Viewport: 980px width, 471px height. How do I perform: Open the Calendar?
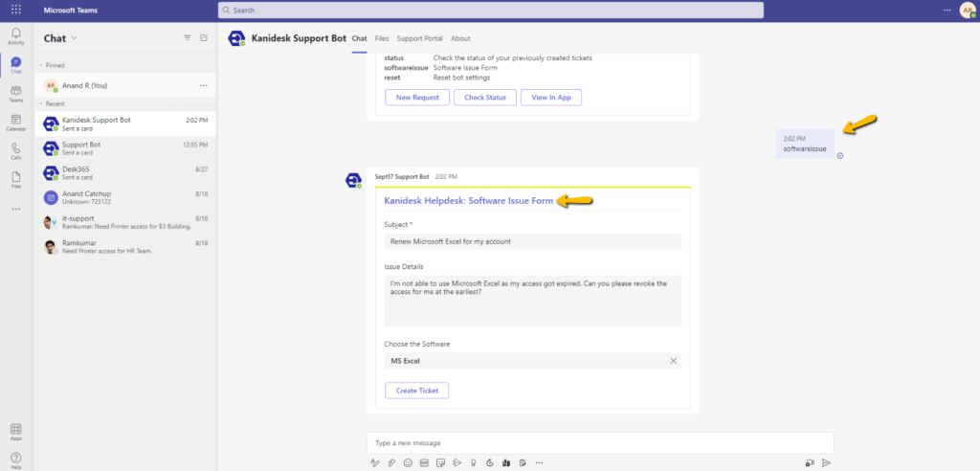point(16,122)
